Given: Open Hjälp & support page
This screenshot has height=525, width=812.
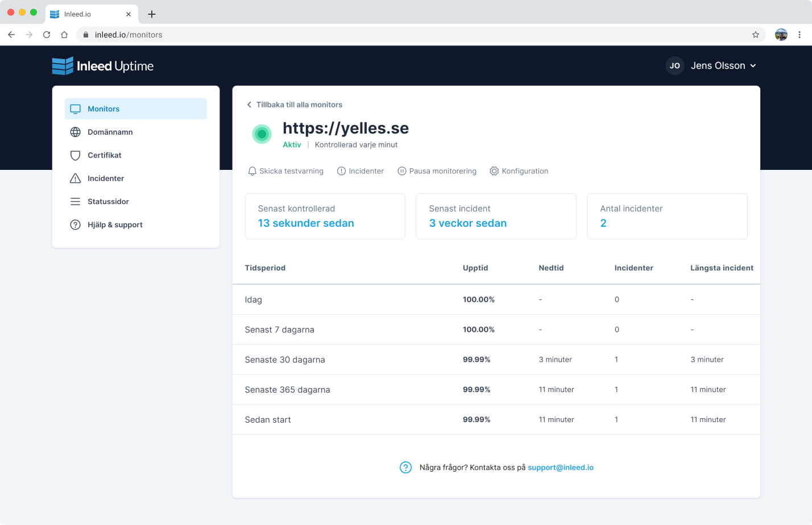Looking at the screenshot, I should [115, 225].
